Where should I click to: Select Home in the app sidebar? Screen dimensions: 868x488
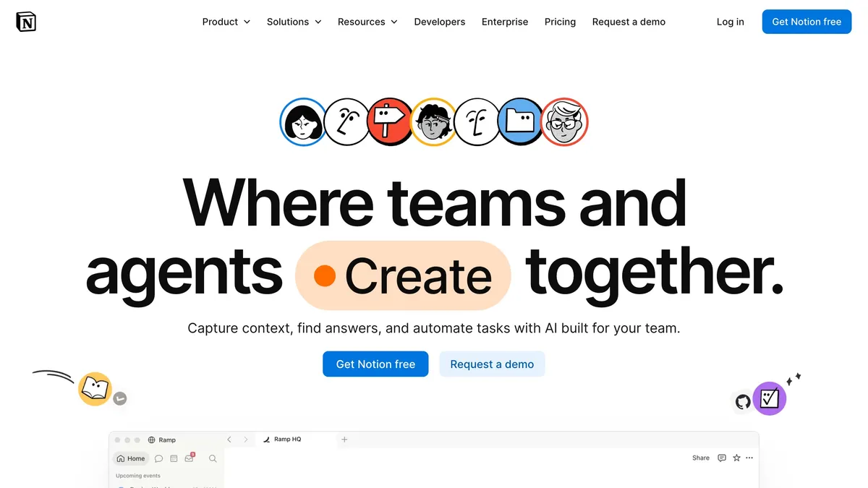tap(130, 458)
